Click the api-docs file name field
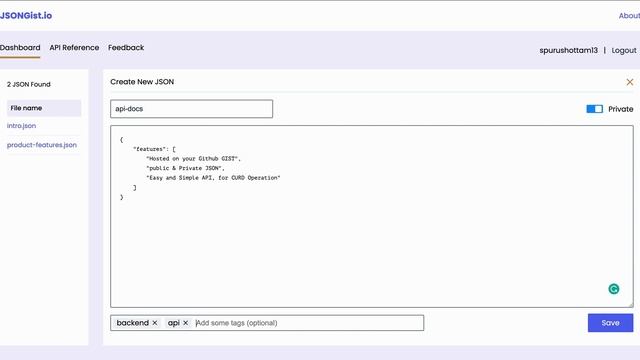Screen dimensions: 640x360 191,109
